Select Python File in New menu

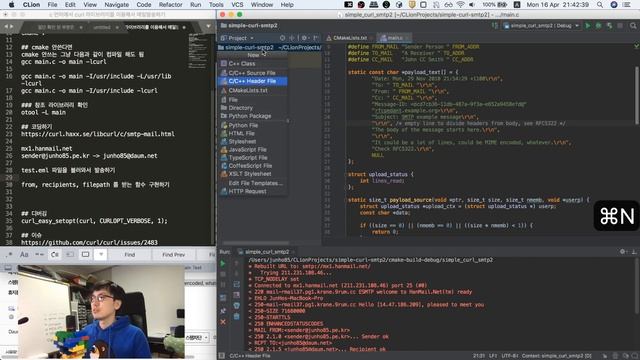coord(253,125)
